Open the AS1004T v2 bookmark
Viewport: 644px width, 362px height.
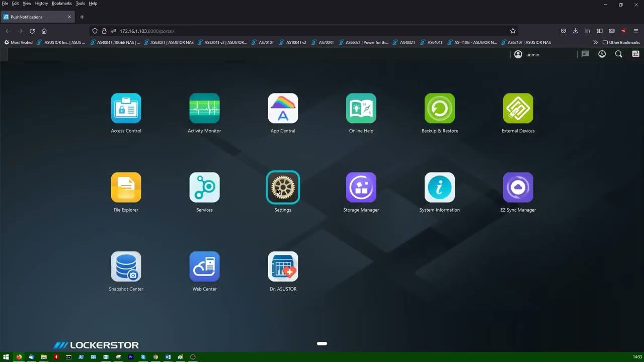(x=292, y=42)
